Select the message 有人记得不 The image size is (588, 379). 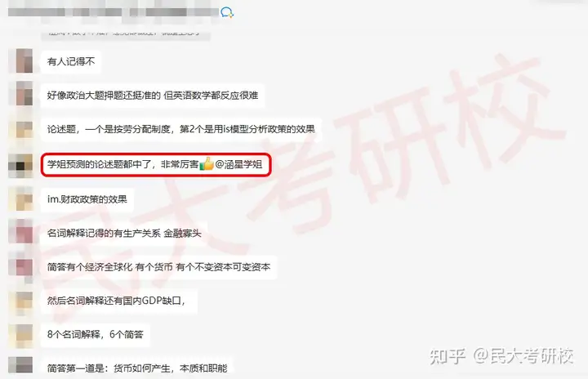click(71, 61)
